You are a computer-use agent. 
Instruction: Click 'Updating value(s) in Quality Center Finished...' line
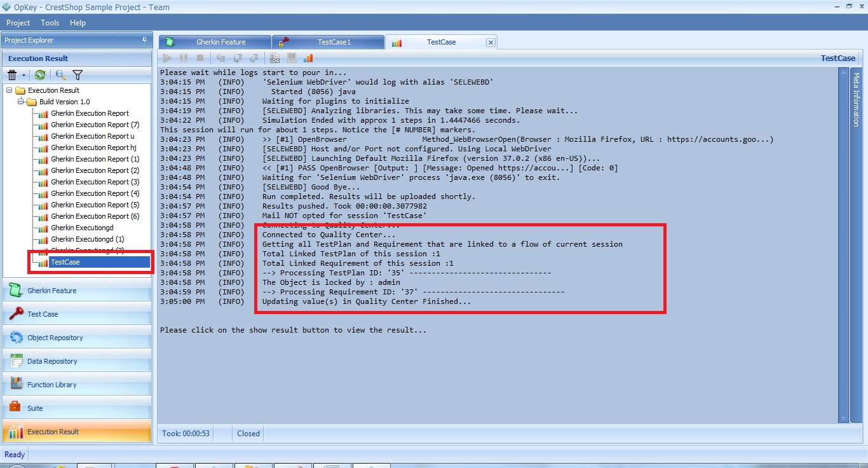click(x=315, y=301)
